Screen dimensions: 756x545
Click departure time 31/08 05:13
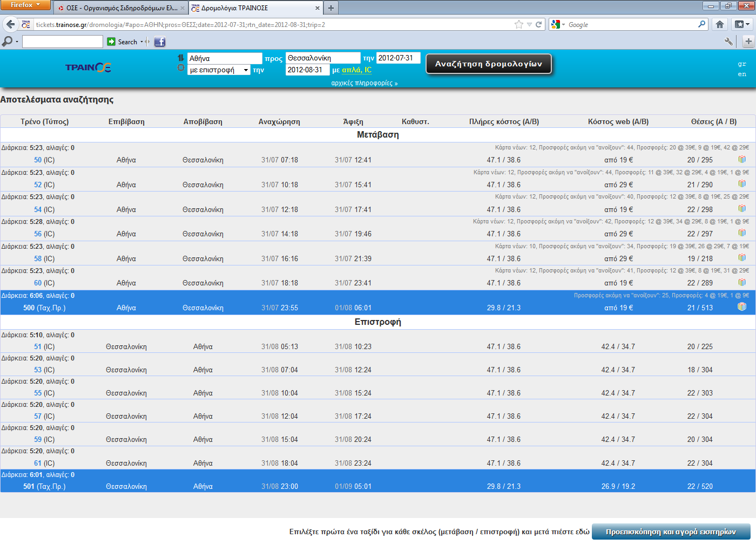(x=280, y=346)
